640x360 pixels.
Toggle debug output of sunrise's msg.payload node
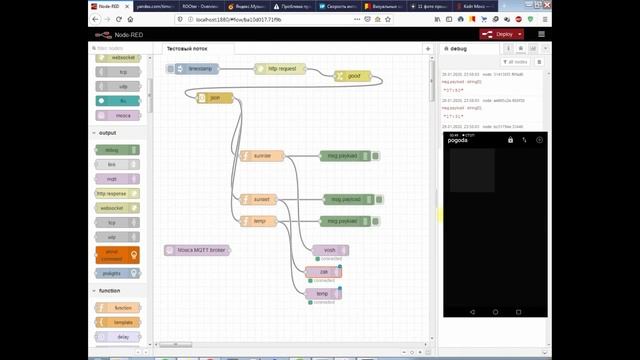(376, 156)
